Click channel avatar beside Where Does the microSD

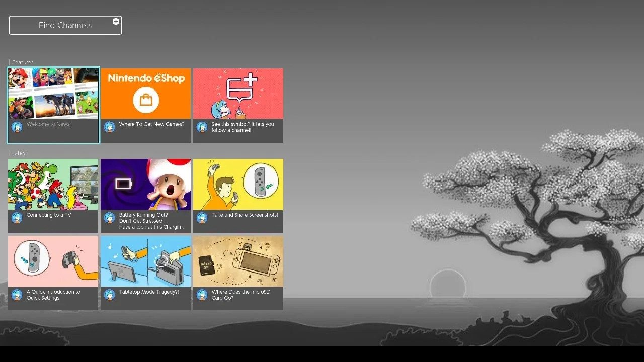point(202,295)
